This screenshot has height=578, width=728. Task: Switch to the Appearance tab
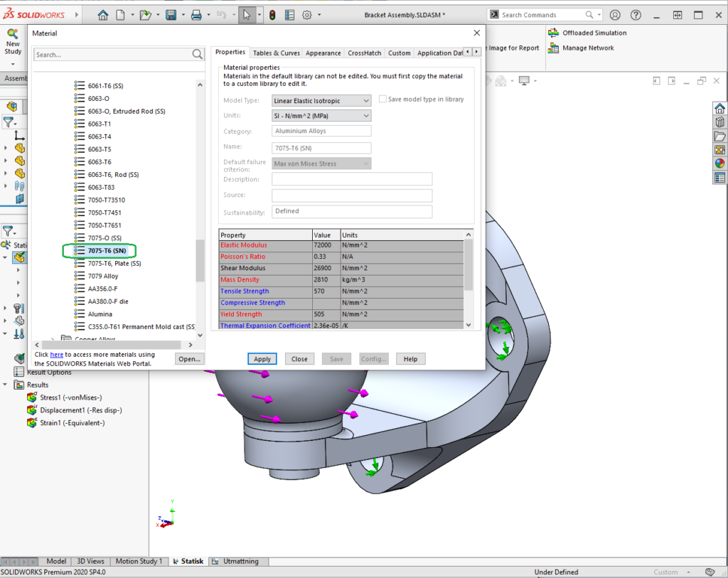pos(323,53)
